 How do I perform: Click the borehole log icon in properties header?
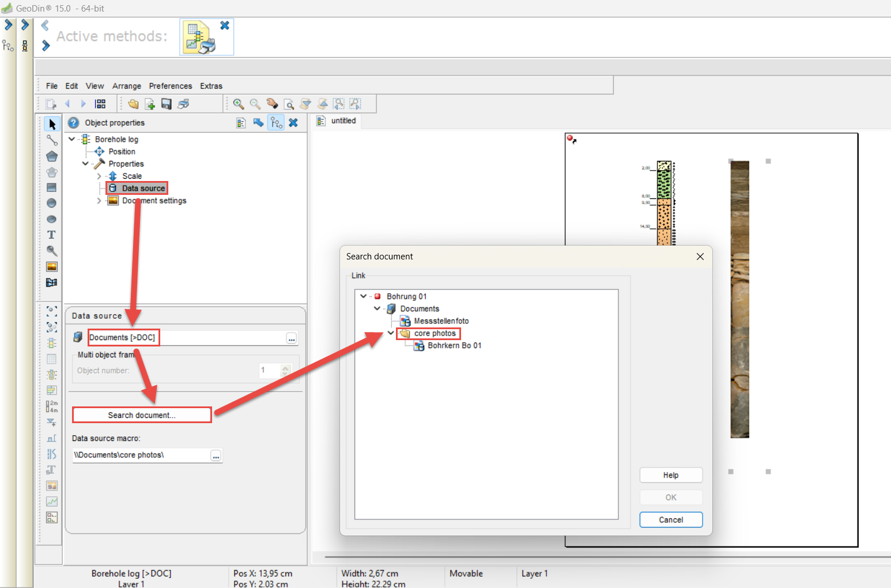pos(241,123)
